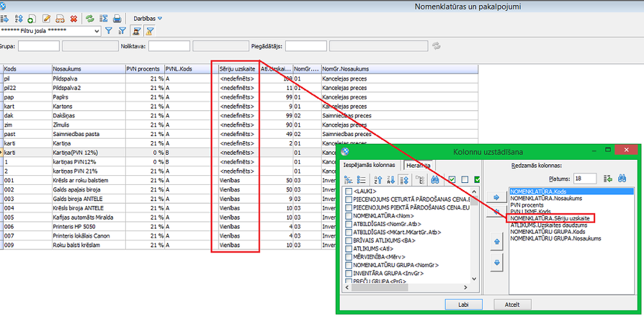Expand the Filtru josla combo box
This screenshot has height=319, width=644.
pyautogui.click(x=97, y=31)
